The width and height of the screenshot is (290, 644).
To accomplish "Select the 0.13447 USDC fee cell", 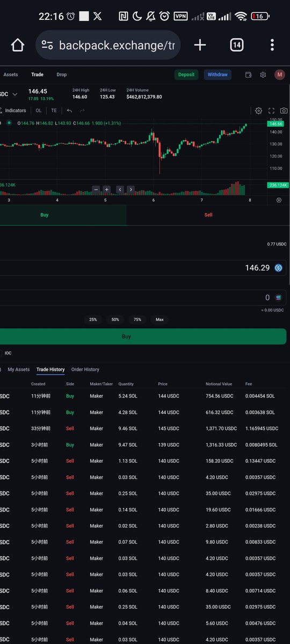I will (x=260, y=461).
